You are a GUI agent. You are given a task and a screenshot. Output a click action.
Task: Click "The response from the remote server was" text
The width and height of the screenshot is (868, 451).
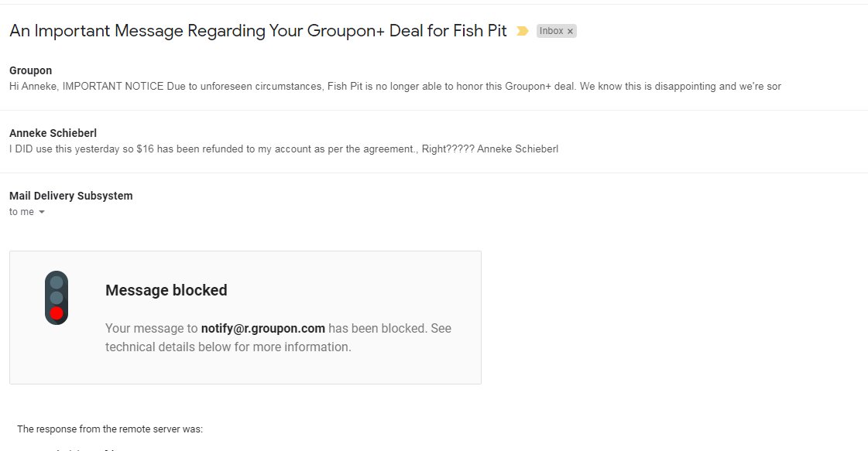(110, 429)
